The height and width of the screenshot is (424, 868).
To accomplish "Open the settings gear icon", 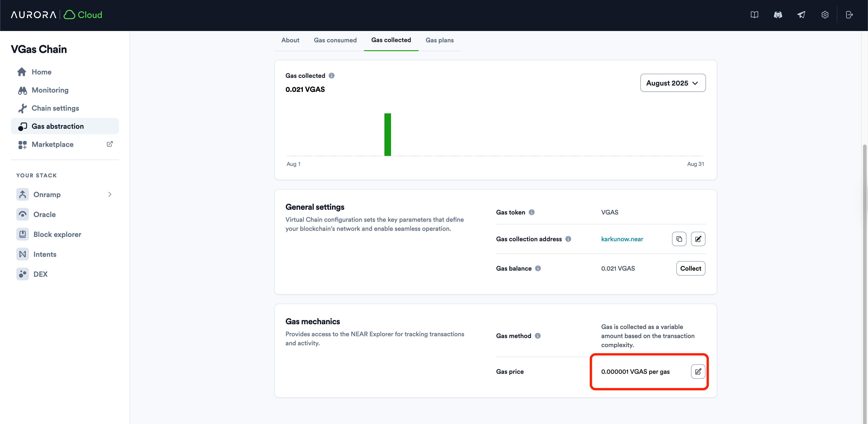I will pos(825,15).
